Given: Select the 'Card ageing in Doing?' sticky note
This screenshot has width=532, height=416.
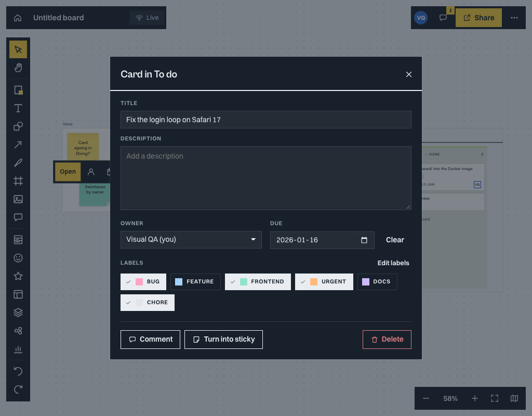Looking at the screenshot, I should pyautogui.click(x=83, y=147).
